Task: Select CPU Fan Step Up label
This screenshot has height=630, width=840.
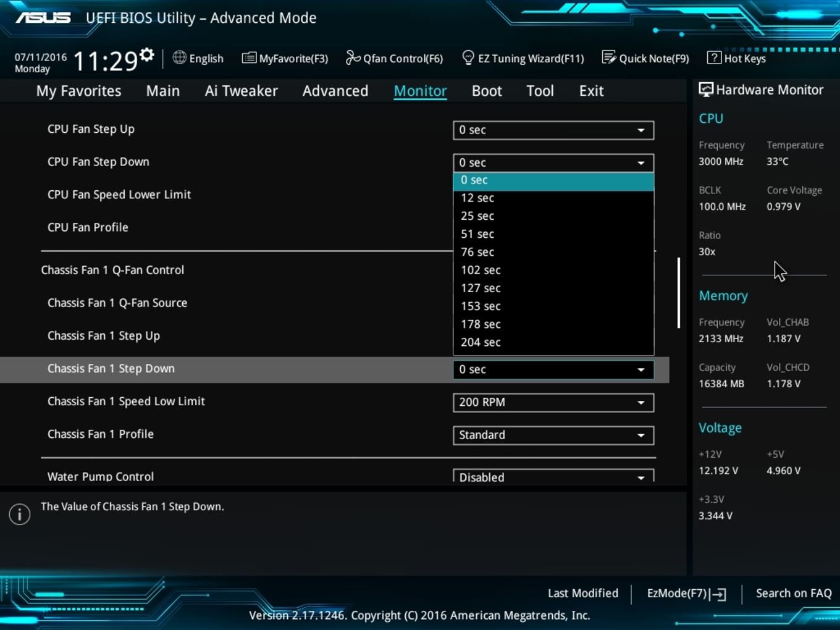Action: [x=91, y=129]
